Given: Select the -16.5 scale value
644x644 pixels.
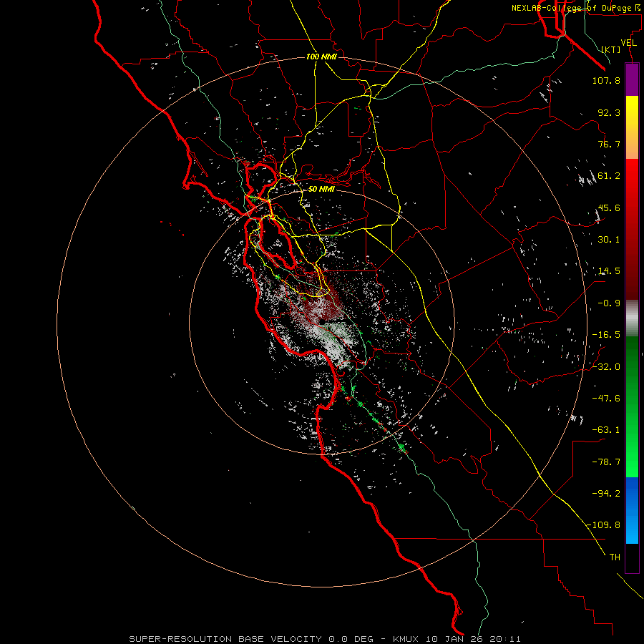Looking at the screenshot, I should tap(606, 335).
